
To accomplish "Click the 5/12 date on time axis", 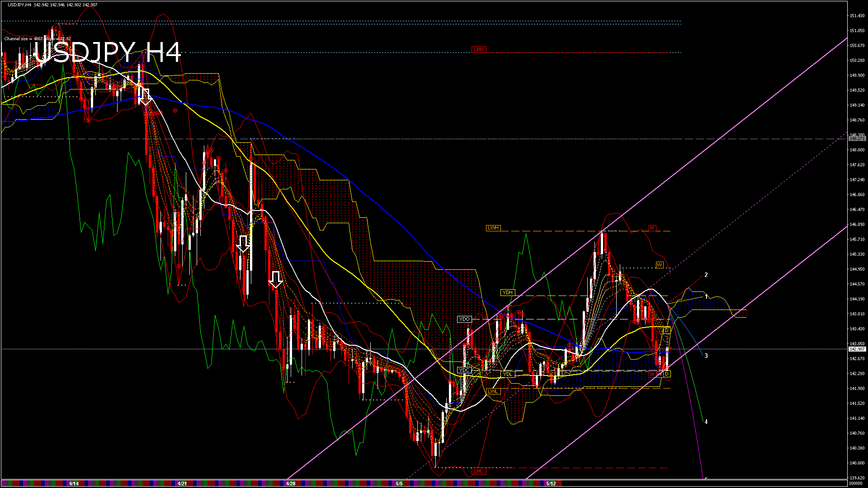I will pos(551,483).
